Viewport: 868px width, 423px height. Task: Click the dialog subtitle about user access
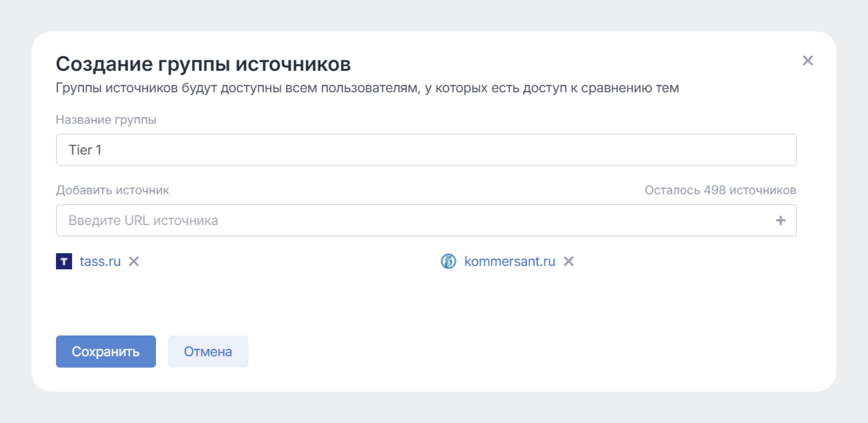coord(367,88)
